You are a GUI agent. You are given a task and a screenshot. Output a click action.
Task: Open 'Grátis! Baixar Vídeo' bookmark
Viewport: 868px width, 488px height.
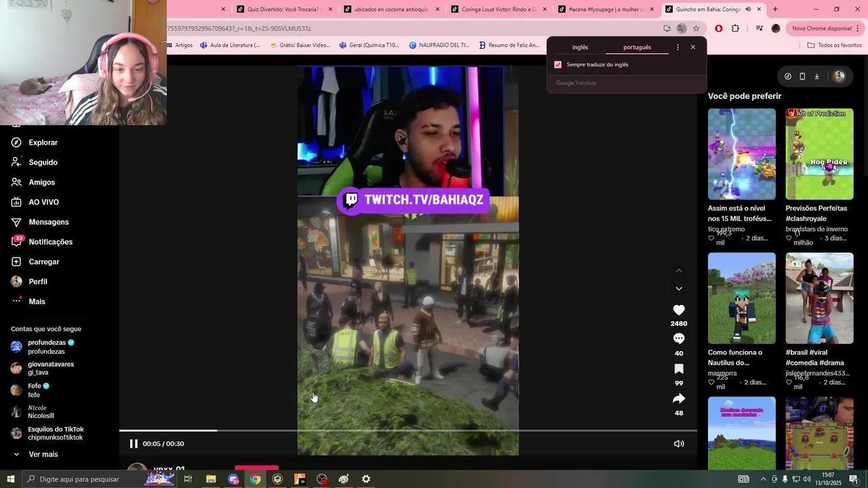300,45
